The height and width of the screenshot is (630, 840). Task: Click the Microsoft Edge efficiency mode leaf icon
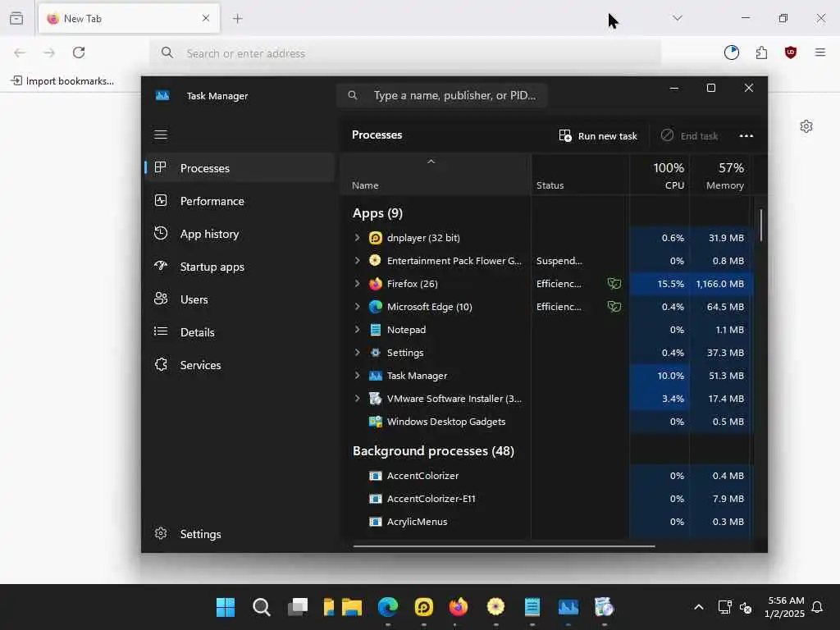tap(614, 307)
